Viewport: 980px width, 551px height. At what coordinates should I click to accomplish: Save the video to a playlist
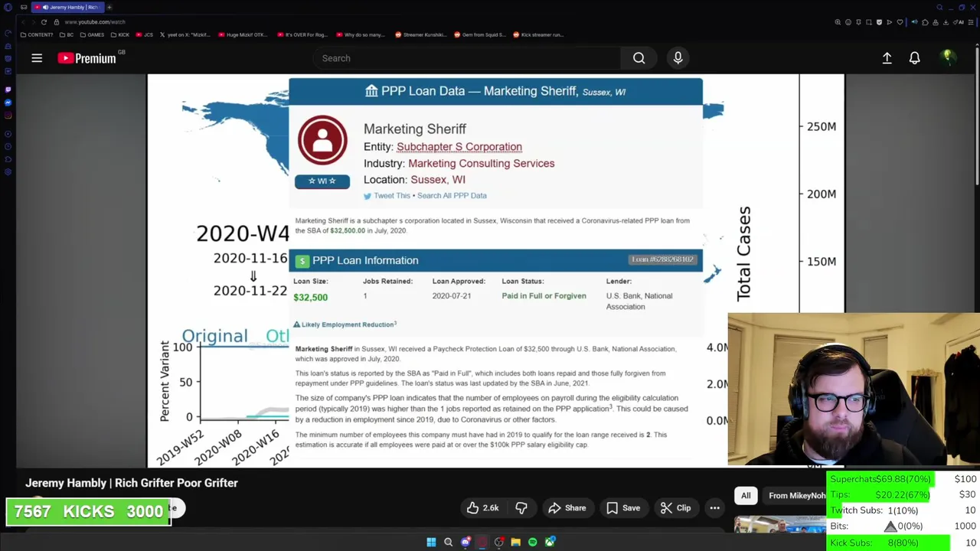coord(622,508)
